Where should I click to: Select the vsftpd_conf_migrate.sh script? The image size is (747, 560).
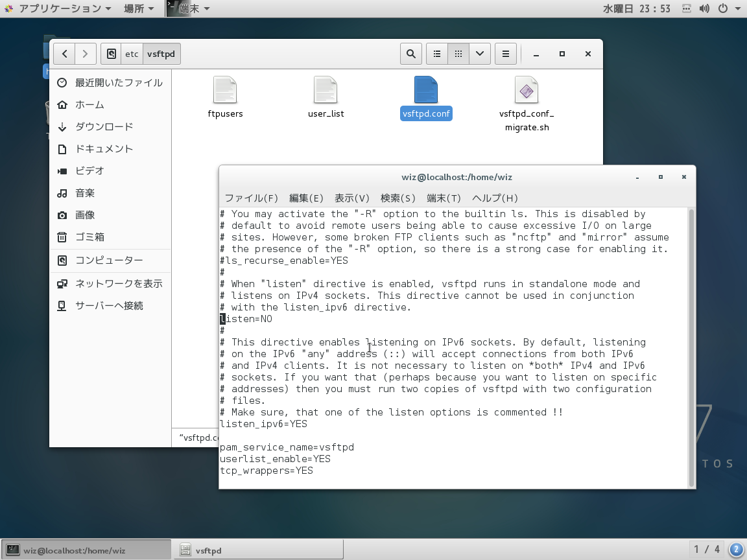527,104
